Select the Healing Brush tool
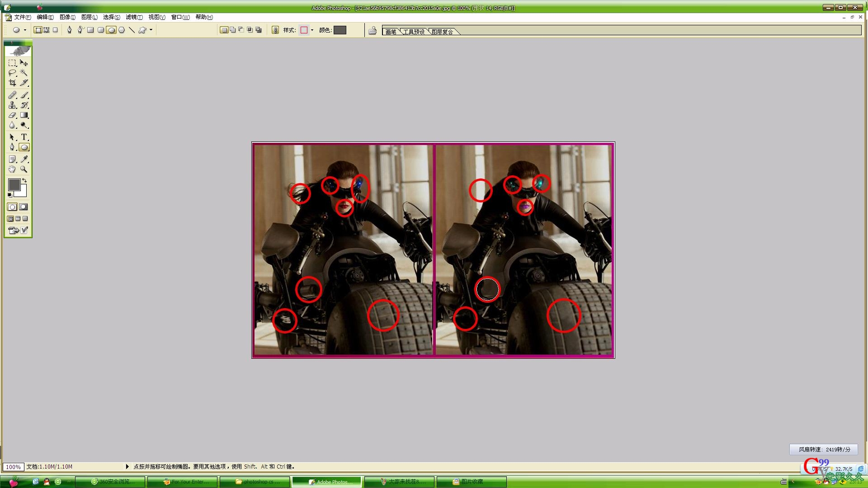The width and height of the screenshot is (868, 488). pyautogui.click(x=12, y=95)
